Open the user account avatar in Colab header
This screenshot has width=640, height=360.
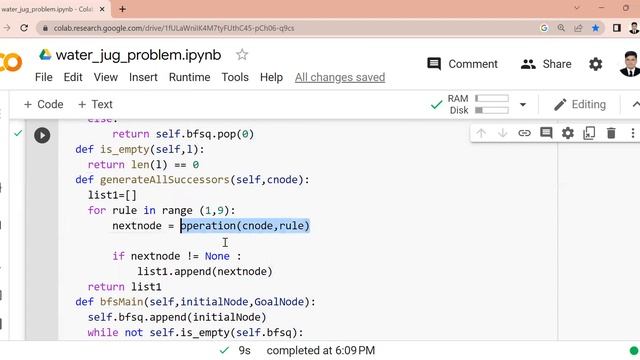630,64
